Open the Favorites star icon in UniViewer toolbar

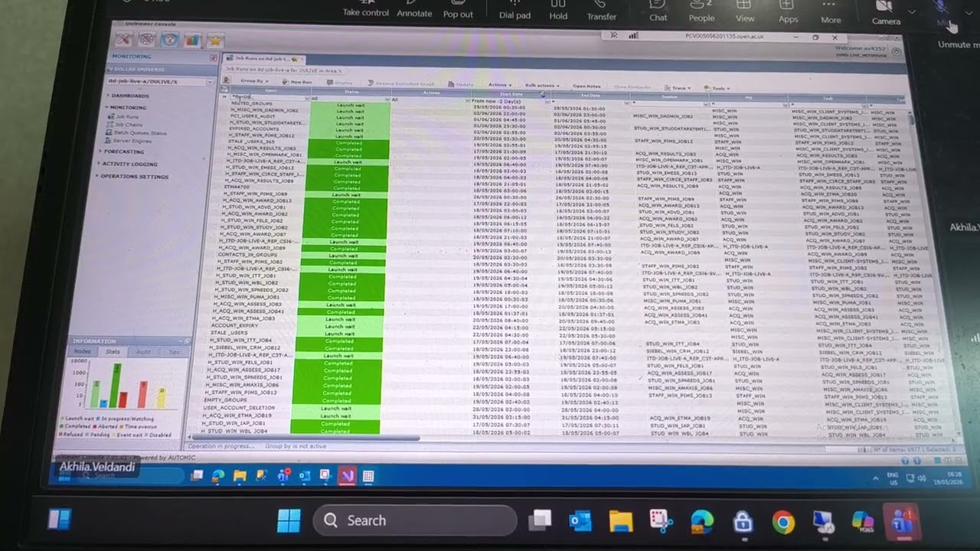tap(215, 41)
